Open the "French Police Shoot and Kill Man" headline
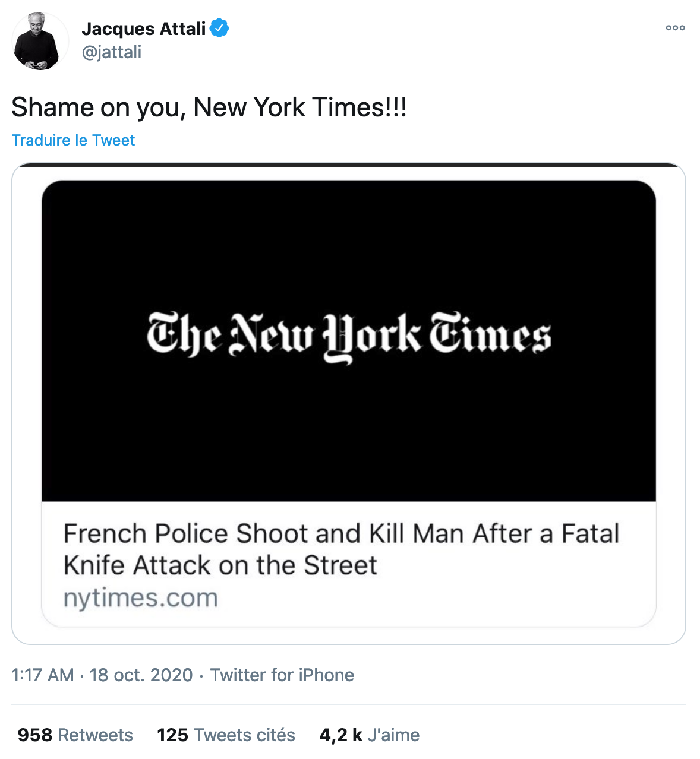The height and width of the screenshot is (759, 700). 341,533
